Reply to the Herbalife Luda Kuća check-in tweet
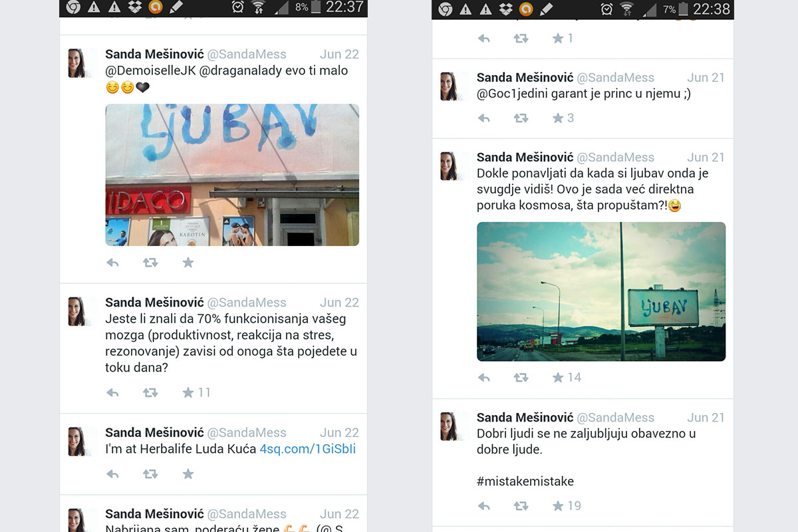798x532 pixels. tap(112, 474)
